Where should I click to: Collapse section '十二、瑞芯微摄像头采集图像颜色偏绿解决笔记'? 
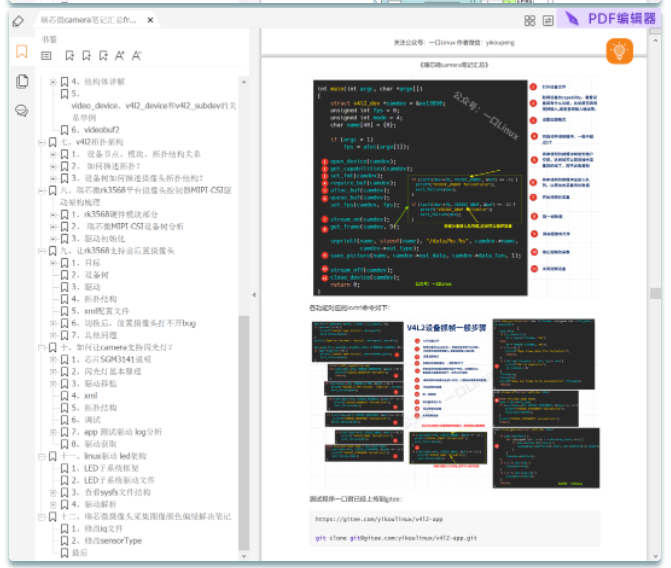(41, 517)
